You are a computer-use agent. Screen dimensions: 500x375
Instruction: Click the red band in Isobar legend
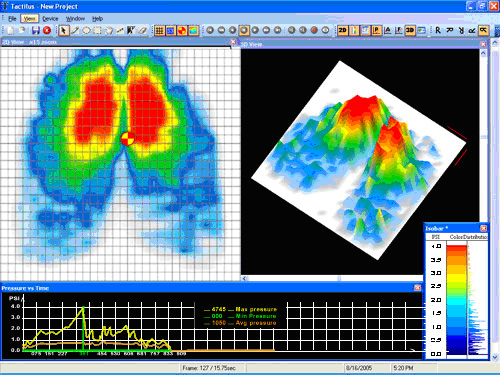456,247
